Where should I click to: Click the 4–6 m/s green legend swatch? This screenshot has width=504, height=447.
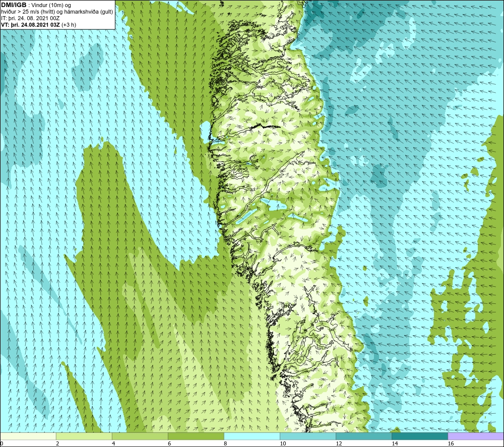coord(140,436)
